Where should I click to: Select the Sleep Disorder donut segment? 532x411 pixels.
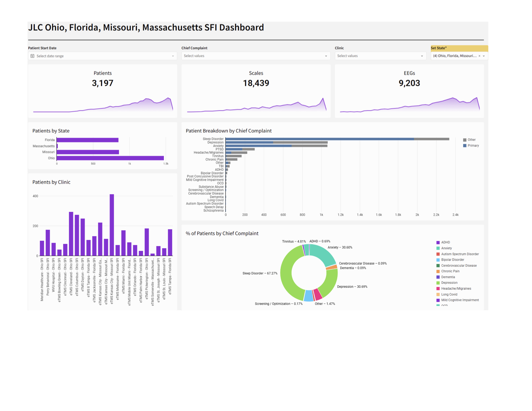(286, 274)
